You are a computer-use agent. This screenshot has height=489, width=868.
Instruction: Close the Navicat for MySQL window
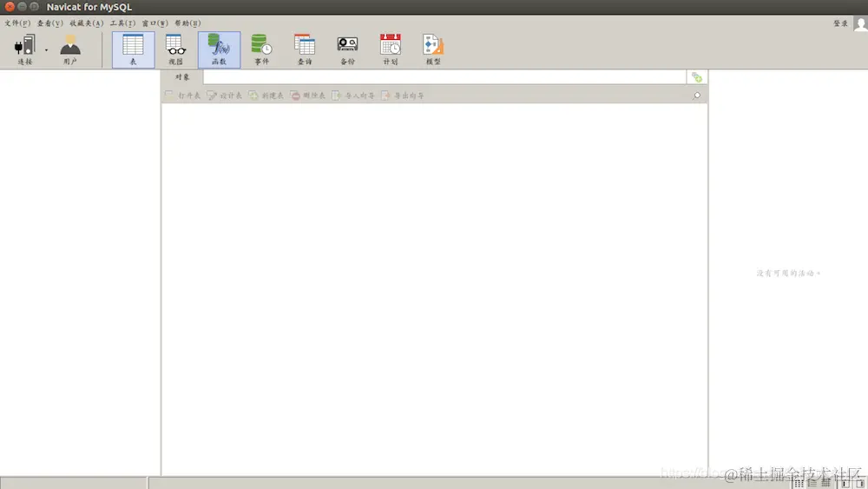pos(10,7)
